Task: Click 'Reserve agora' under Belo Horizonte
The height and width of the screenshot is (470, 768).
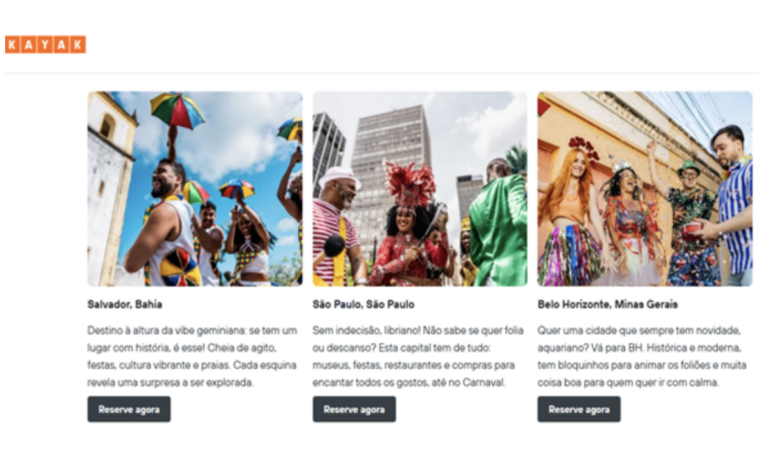Action: tap(579, 409)
